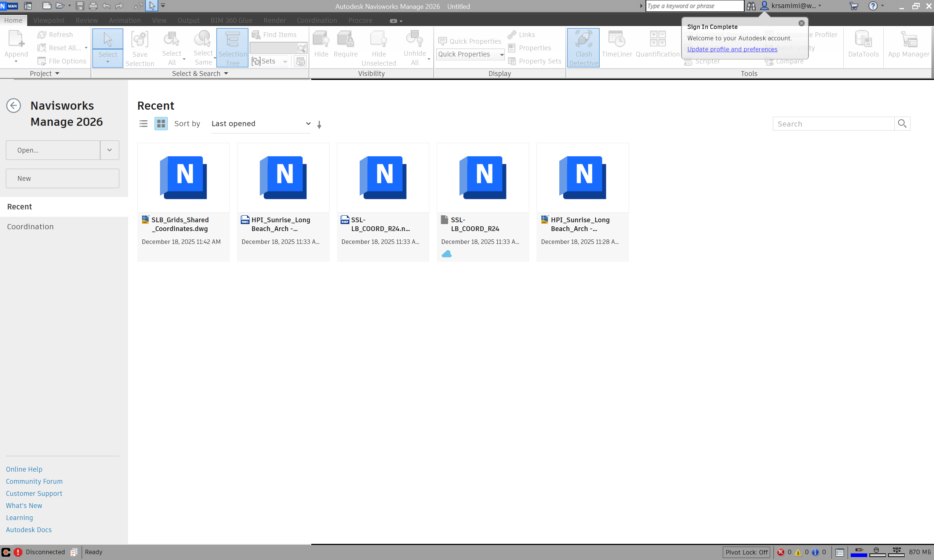Click the Recent files search field
Image resolution: width=934 pixels, height=560 pixels.
[x=833, y=124]
